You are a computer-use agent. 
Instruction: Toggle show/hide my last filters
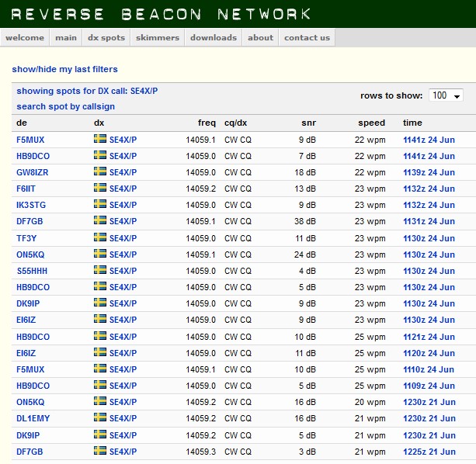(x=64, y=70)
